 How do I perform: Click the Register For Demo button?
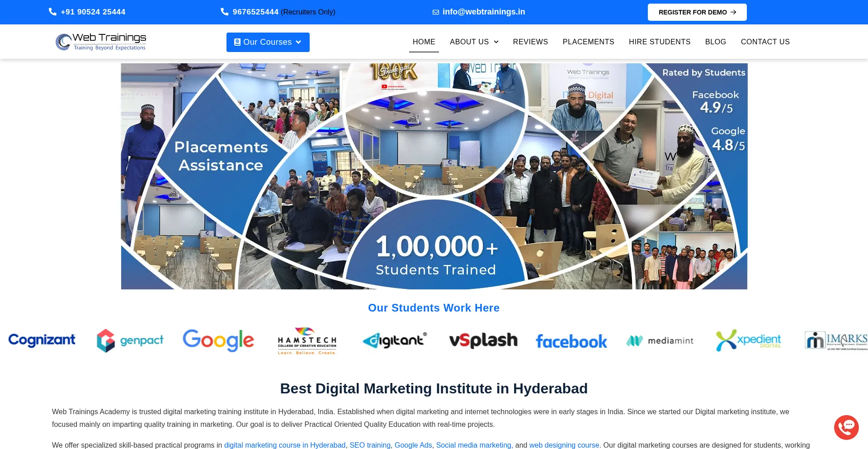coord(697,12)
